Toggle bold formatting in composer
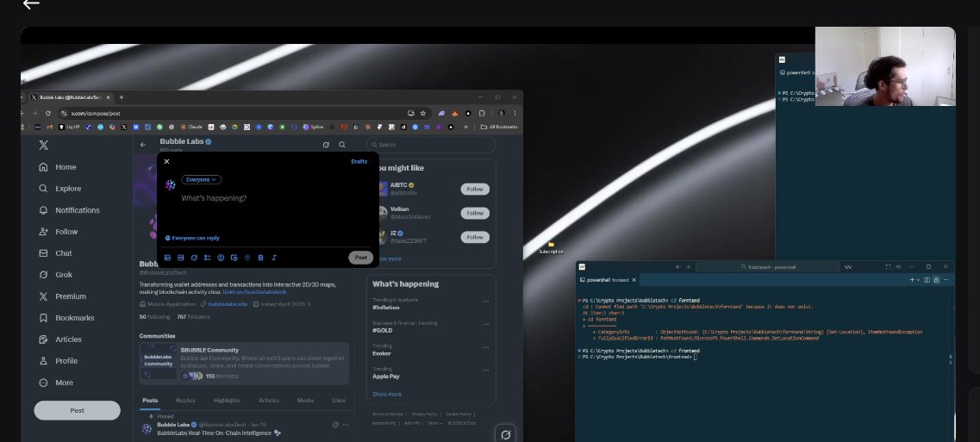The width and height of the screenshot is (980, 442). (x=260, y=258)
